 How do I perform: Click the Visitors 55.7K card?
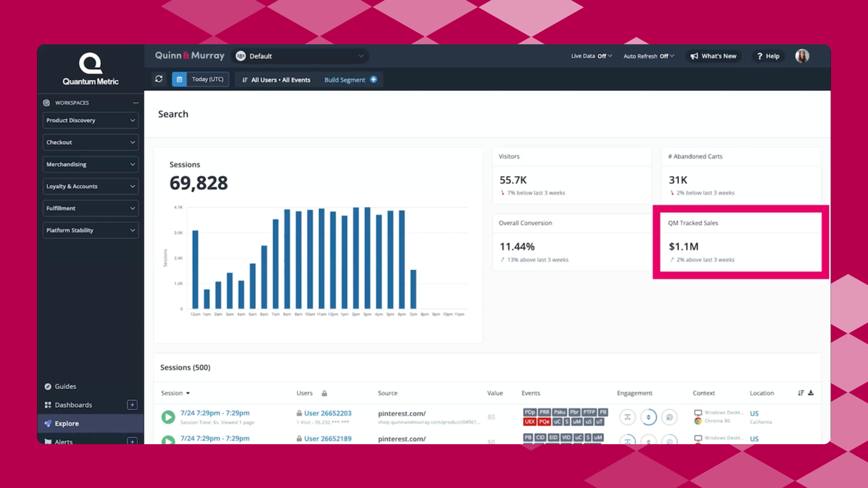coord(572,175)
